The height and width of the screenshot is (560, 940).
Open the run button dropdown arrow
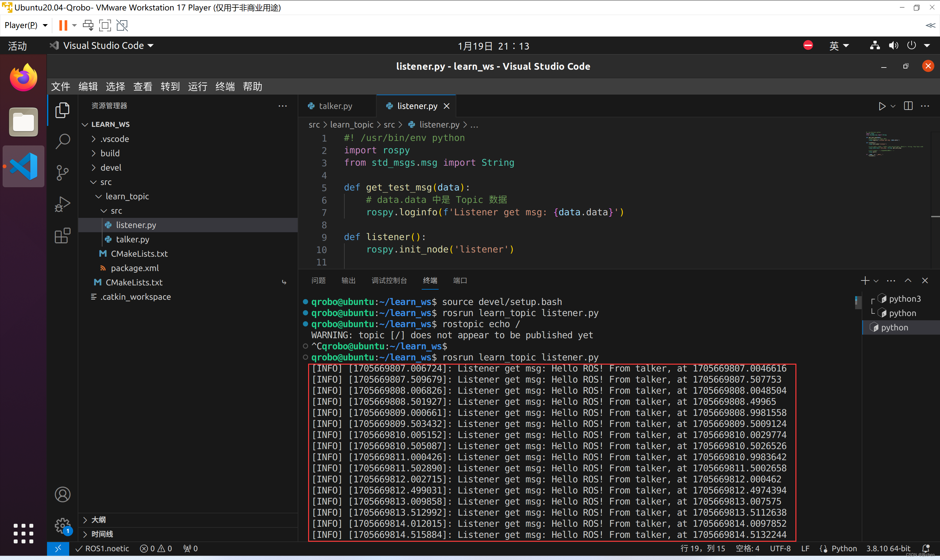893,106
